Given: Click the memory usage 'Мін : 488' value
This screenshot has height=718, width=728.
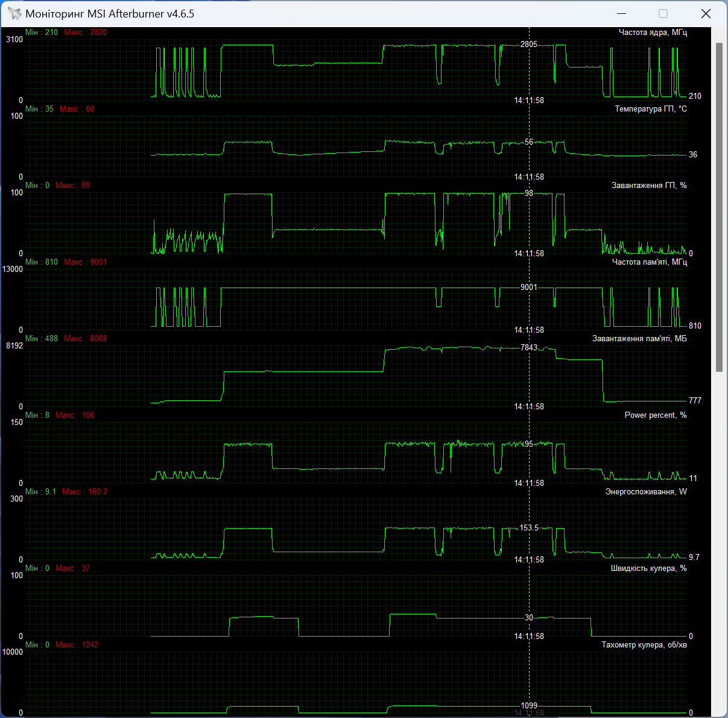Looking at the screenshot, I should [42, 338].
